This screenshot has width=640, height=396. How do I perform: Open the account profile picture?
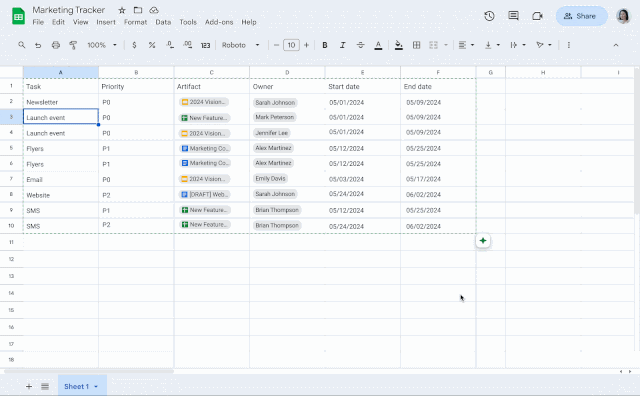click(x=624, y=16)
